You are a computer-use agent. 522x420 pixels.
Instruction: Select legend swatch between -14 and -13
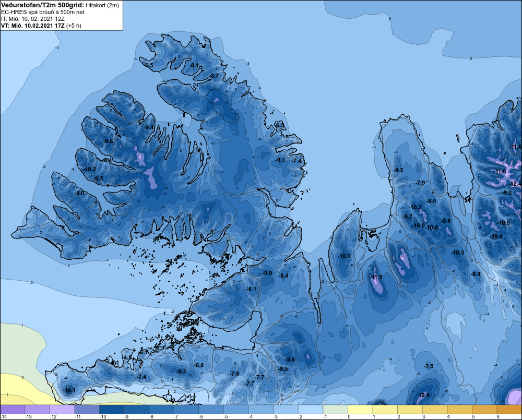(x=13, y=410)
